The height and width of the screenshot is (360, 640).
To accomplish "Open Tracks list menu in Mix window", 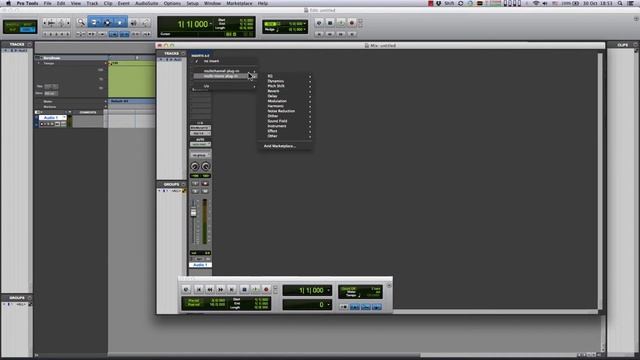I will click(183, 53).
